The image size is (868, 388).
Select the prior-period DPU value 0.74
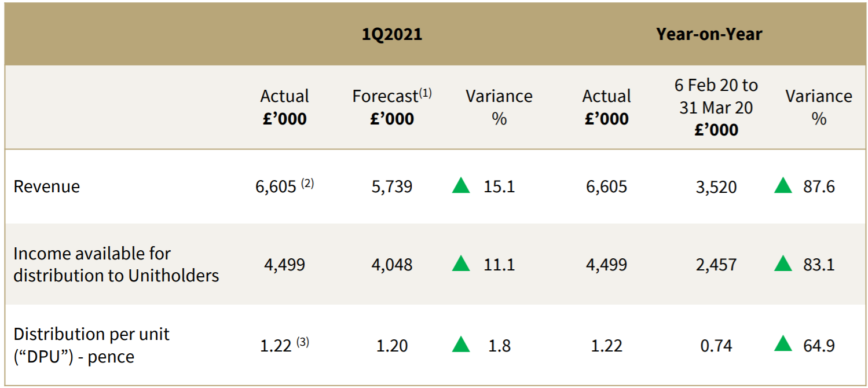[x=716, y=346]
